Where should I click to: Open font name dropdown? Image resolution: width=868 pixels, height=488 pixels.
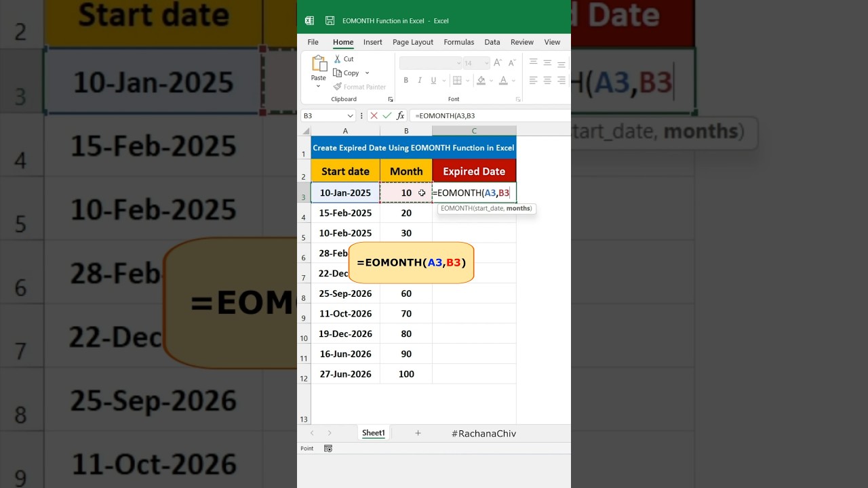458,63
